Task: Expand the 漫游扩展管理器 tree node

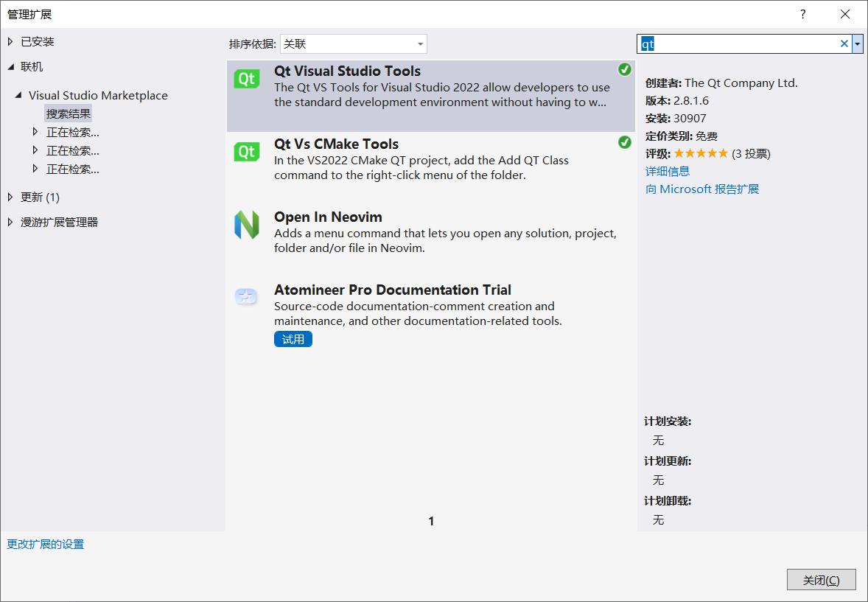Action: [10, 222]
